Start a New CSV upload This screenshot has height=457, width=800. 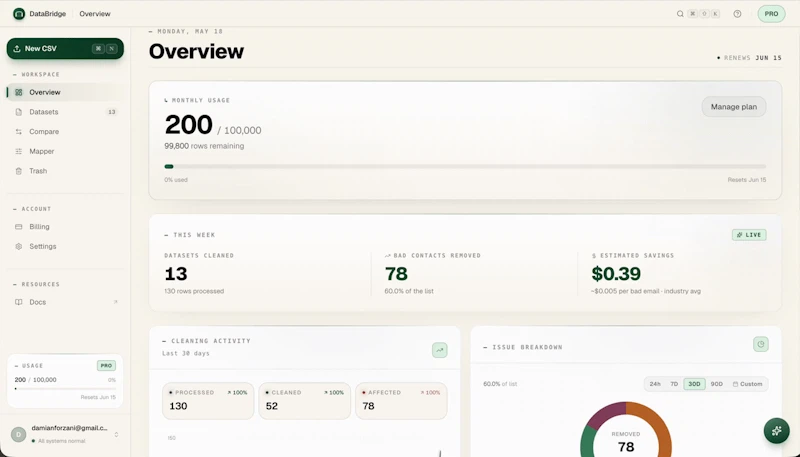point(65,48)
